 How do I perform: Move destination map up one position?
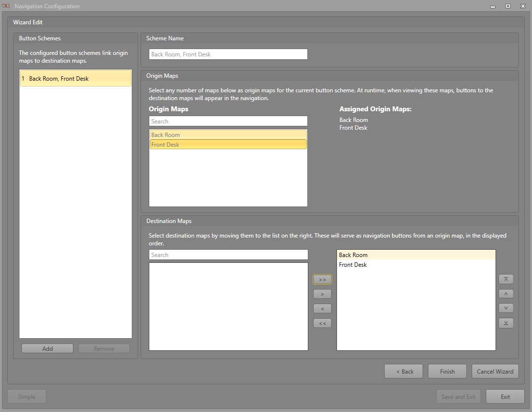506,294
